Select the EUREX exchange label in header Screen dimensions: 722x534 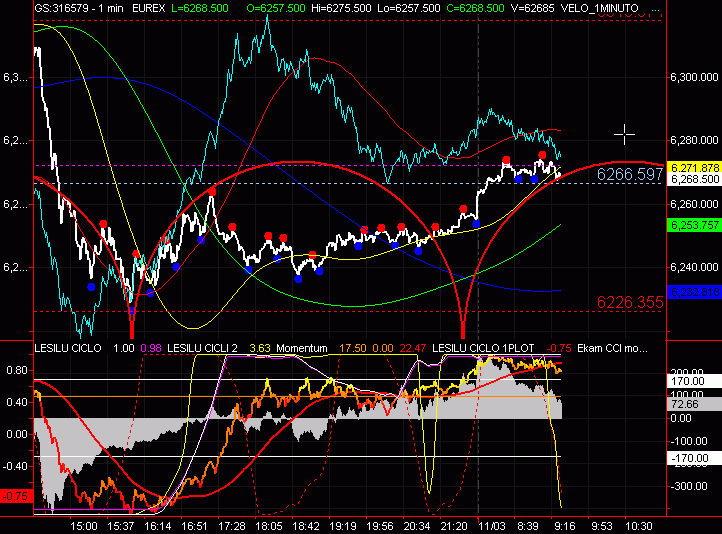point(148,8)
